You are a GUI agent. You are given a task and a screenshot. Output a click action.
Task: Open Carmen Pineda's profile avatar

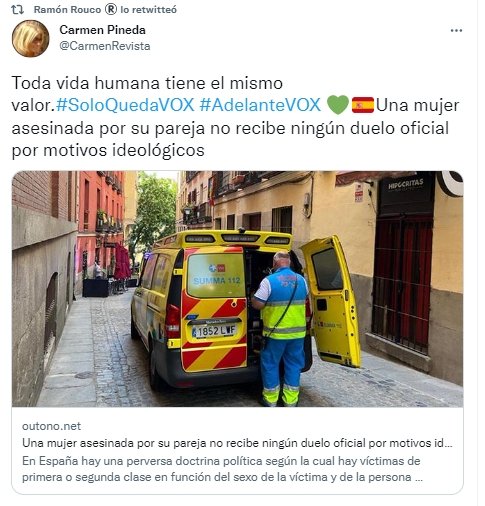[30, 38]
